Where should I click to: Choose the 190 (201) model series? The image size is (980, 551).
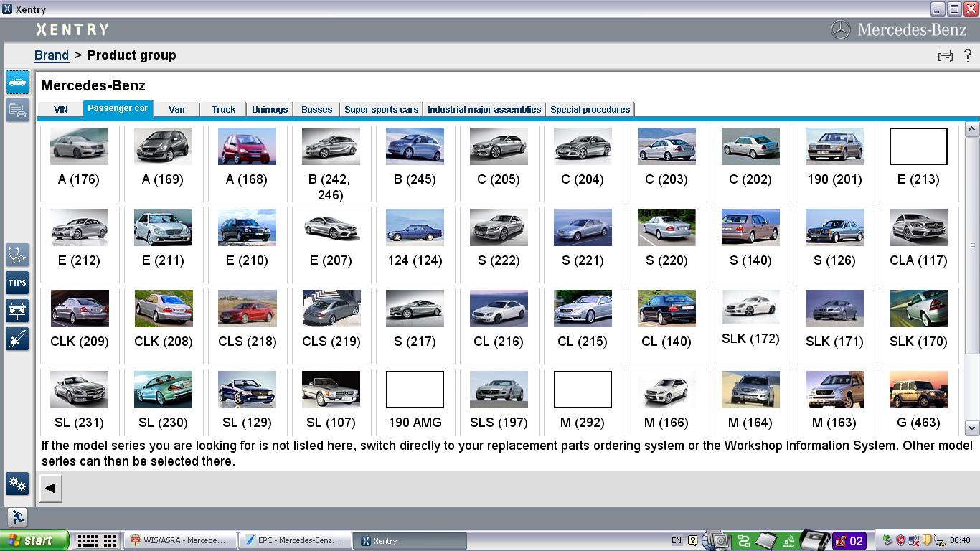[x=834, y=164]
